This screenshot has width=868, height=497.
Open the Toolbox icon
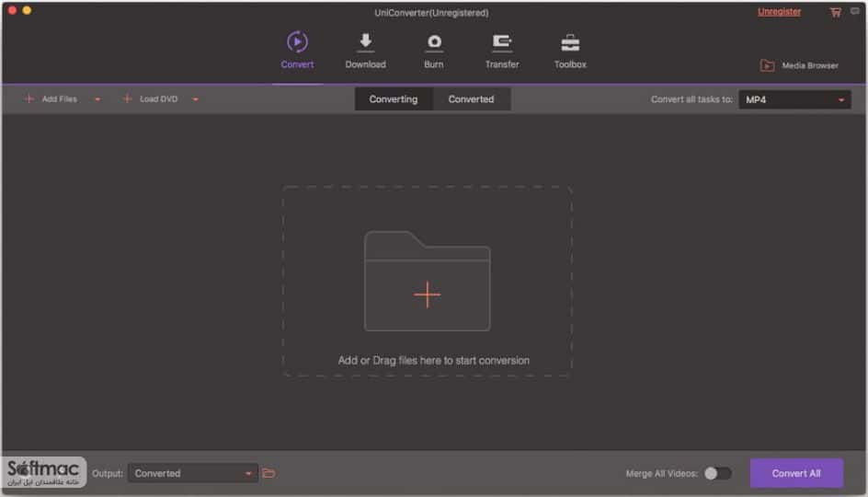(570, 42)
